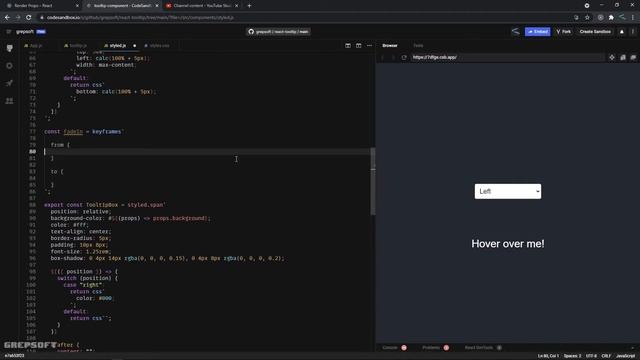640x360 pixels.
Task: Change encoding via UTF-8 status item
Action: (591, 356)
